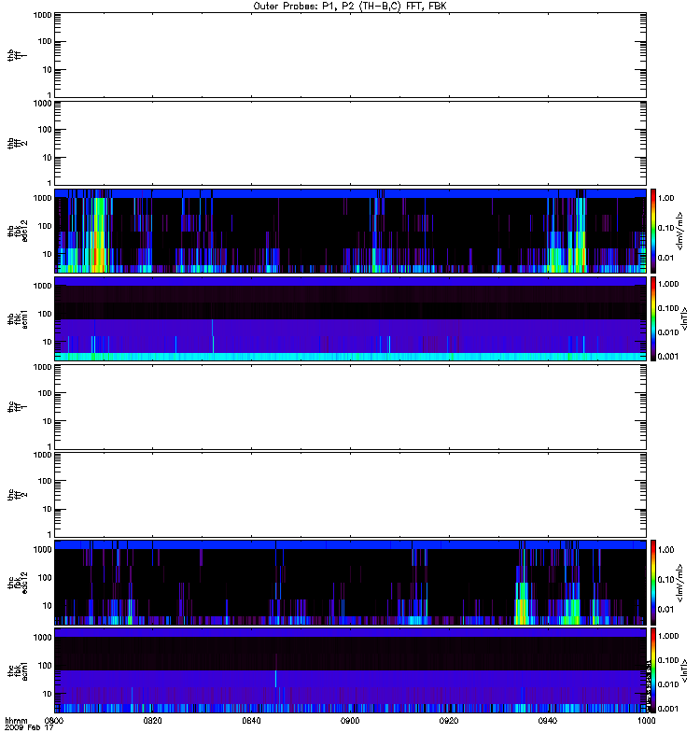Click the thc fbk scm1 spectrogram panel

click(x=351, y=670)
